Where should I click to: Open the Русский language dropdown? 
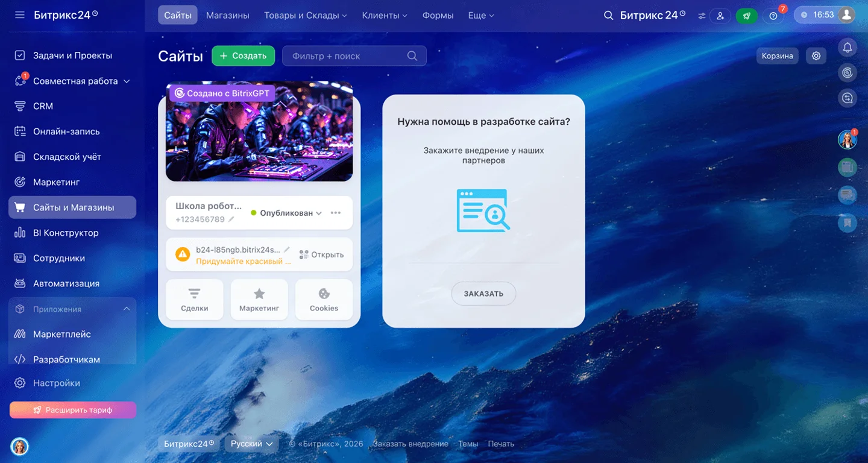[252, 444]
